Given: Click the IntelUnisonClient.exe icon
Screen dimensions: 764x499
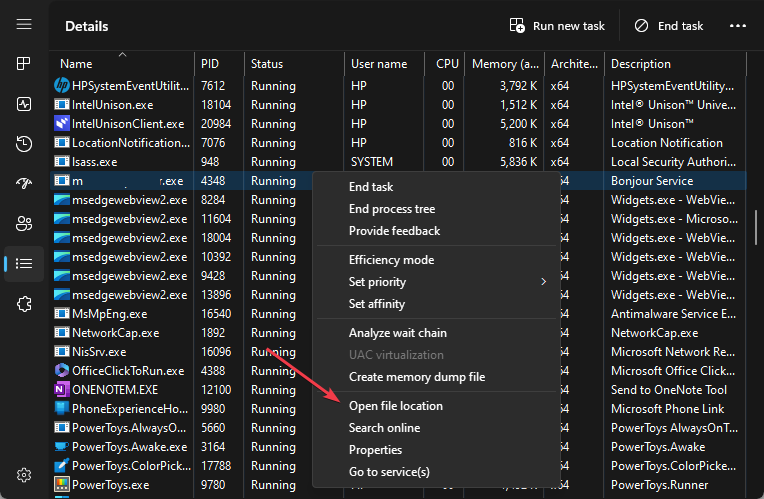Looking at the screenshot, I should point(61,123).
